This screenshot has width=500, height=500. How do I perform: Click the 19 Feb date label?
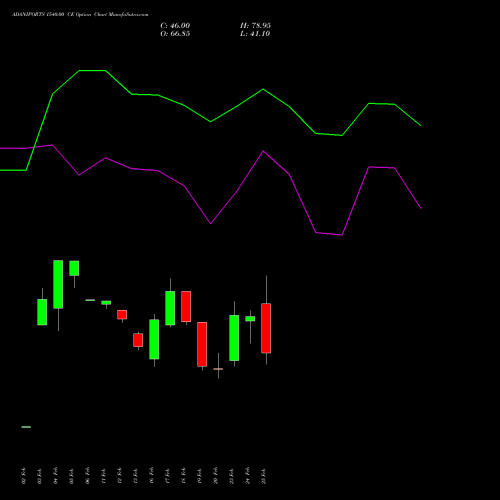click(x=199, y=476)
